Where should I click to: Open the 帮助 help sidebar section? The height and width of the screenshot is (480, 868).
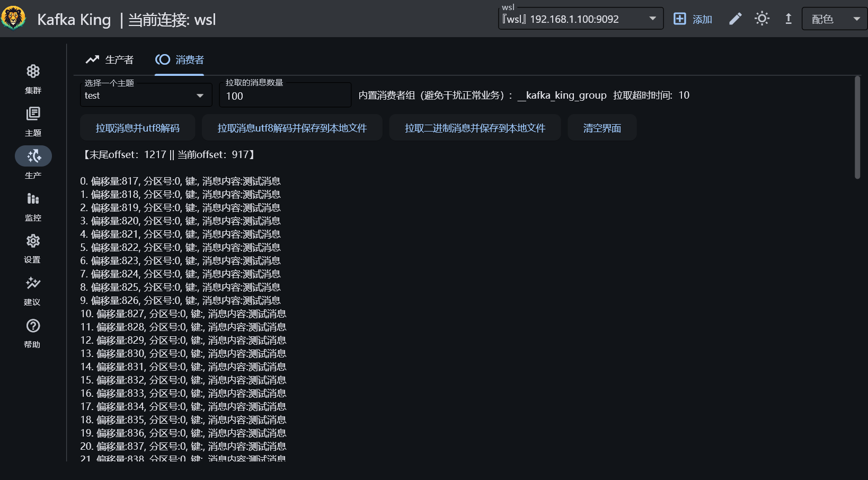click(x=33, y=334)
